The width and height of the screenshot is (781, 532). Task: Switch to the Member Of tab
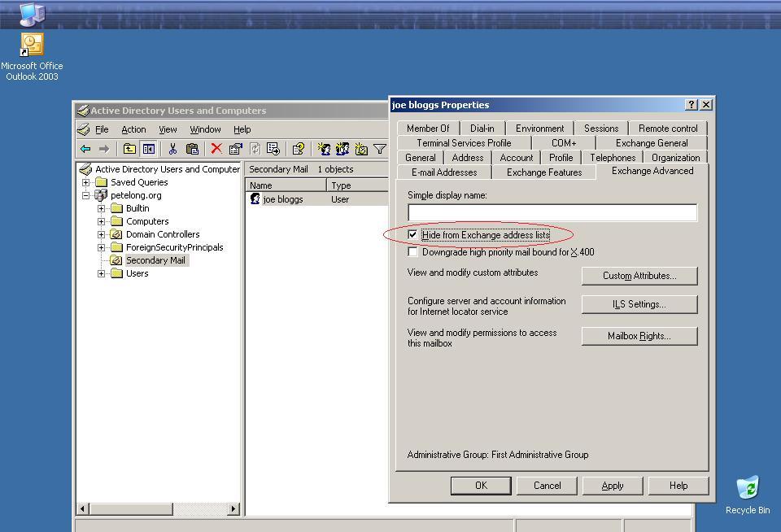tap(428, 128)
